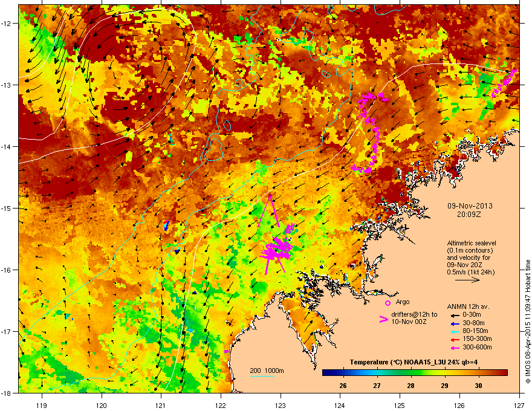Click the latitude label -15
Screen dimensions: 532x411
pyautogui.click(x=6, y=208)
